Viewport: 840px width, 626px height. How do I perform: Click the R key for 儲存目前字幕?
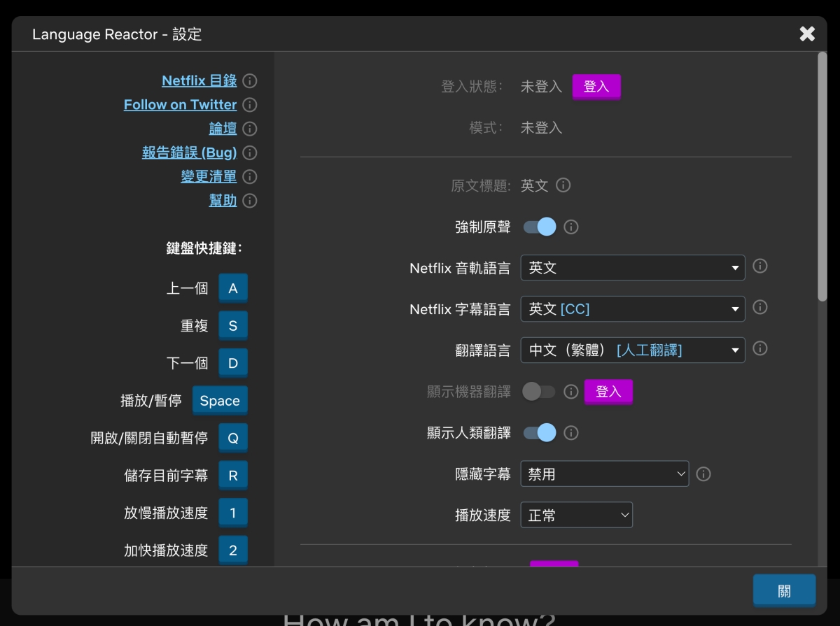[x=233, y=476]
